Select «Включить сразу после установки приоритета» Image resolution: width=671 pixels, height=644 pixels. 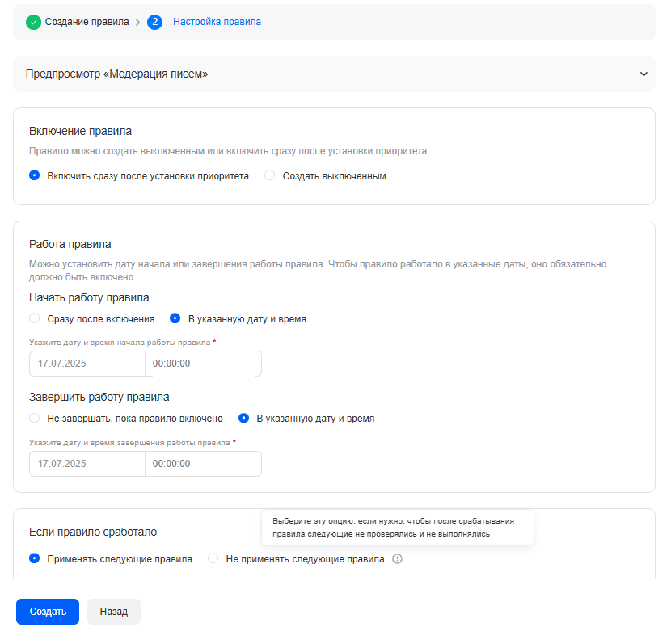click(34, 176)
